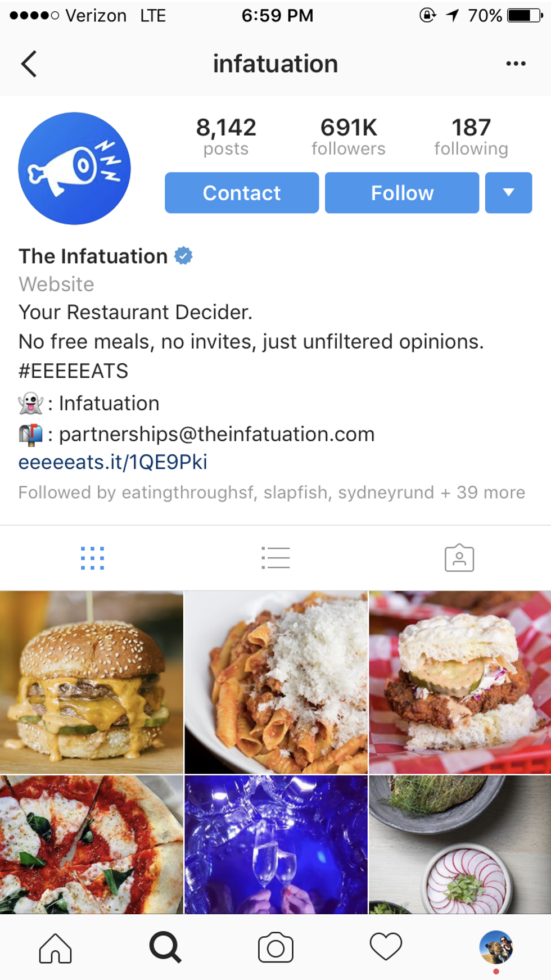
Task: Go to Home feed icon
Action: pos(55,948)
